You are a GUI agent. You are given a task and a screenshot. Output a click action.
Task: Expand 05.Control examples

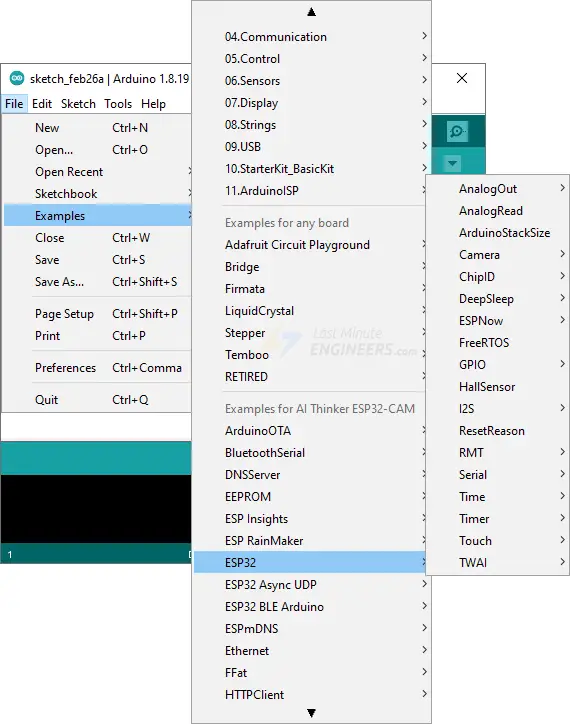coord(312,59)
